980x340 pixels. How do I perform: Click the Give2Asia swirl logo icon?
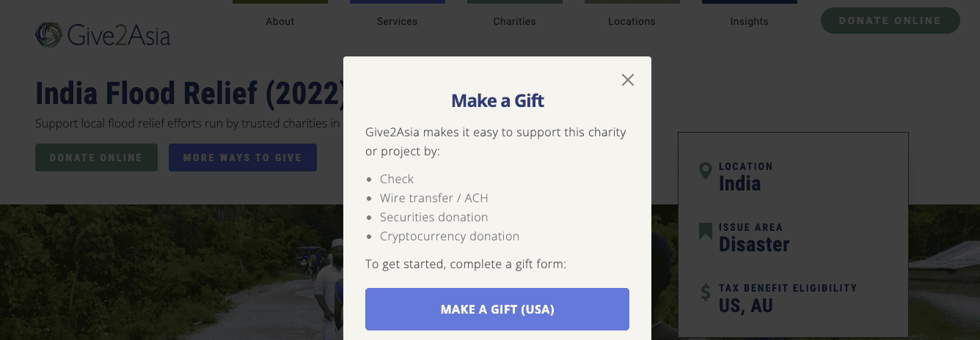tap(49, 34)
